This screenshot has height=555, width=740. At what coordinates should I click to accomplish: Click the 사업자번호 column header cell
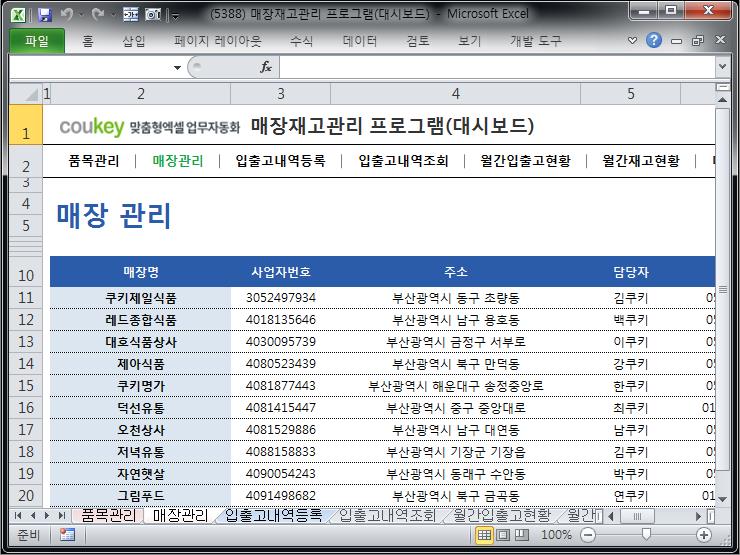click(281, 272)
